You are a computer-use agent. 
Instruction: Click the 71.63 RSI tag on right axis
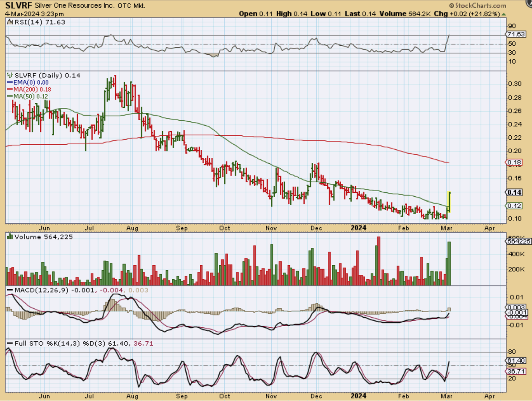pyautogui.click(x=516, y=34)
